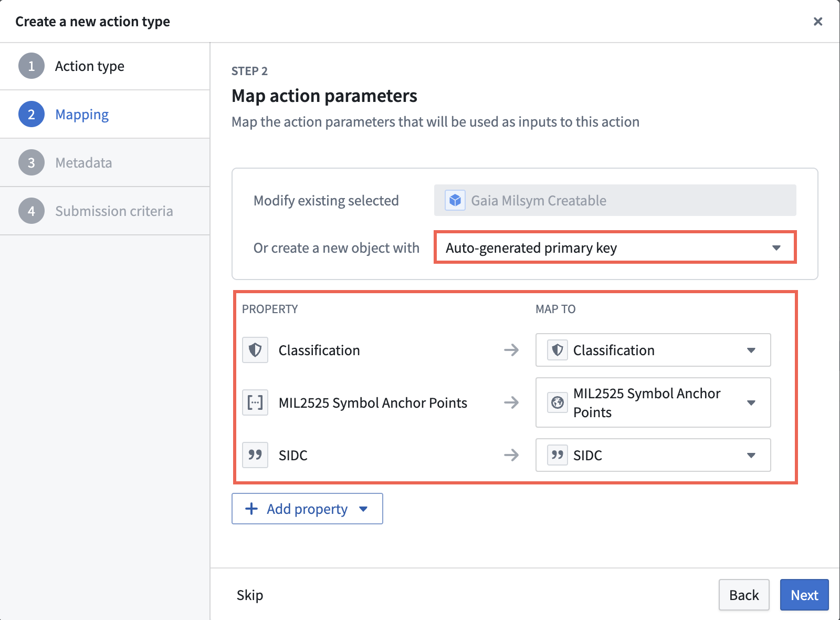This screenshot has width=840, height=620.
Task: Click the Skip link
Action: tap(250, 595)
